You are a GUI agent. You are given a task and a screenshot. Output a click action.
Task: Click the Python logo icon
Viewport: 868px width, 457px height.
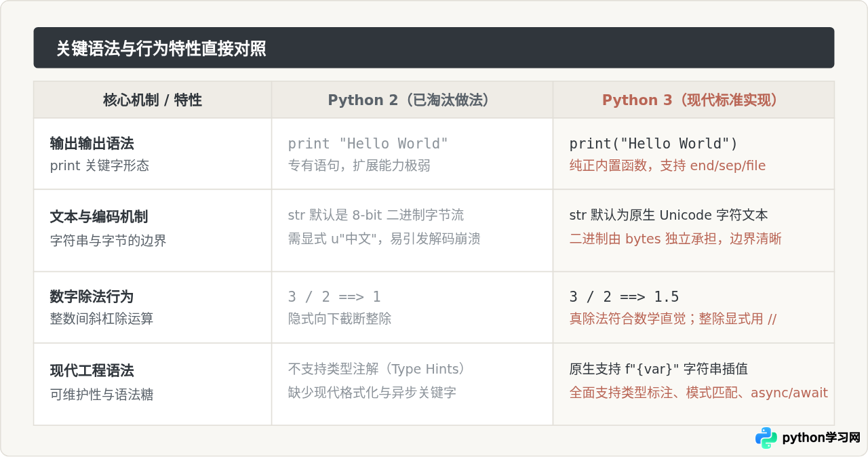pos(766,438)
